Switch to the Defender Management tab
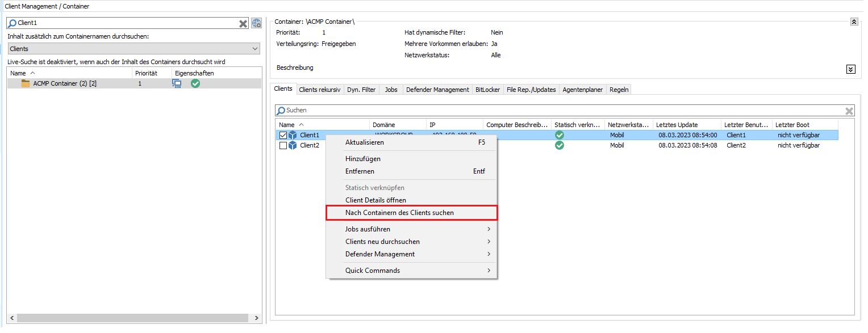Screen dimensions: 868x333 point(437,89)
